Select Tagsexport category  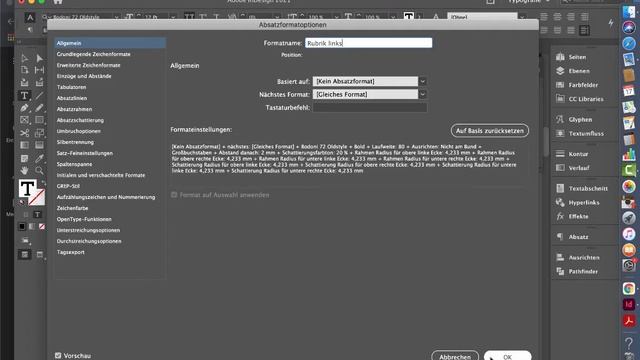click(71, 252)
